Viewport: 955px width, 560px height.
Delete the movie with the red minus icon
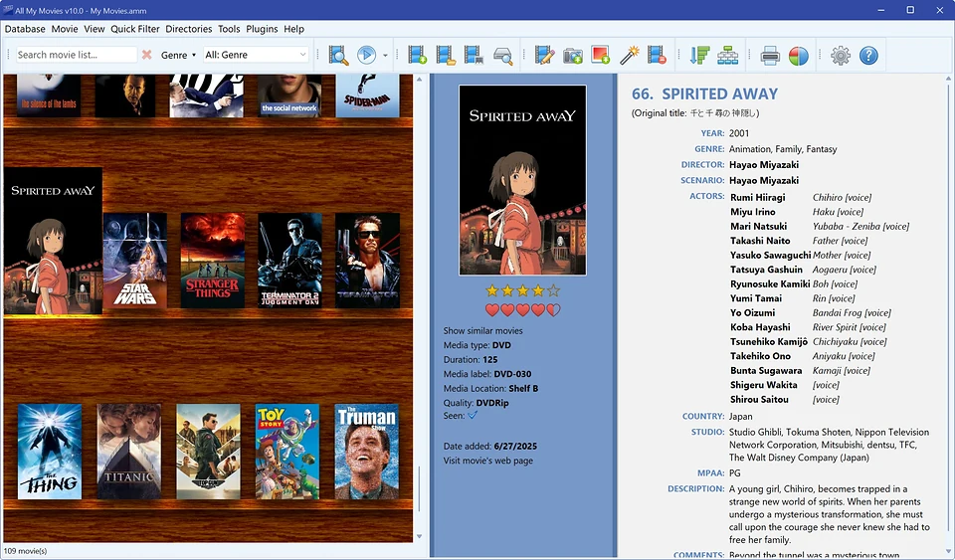(x=657, y=55)
